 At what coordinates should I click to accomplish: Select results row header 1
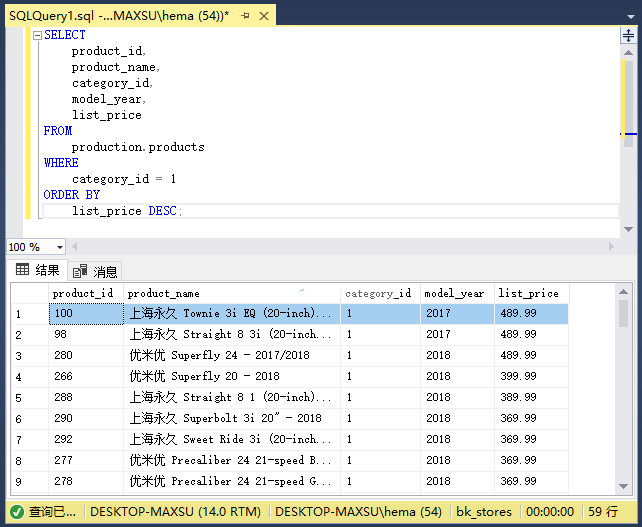point(29,314)
